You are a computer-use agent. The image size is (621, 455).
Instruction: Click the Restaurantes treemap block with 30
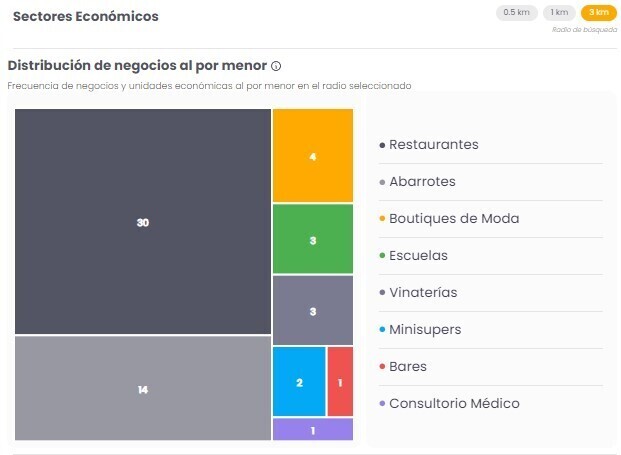pos(143,222)
